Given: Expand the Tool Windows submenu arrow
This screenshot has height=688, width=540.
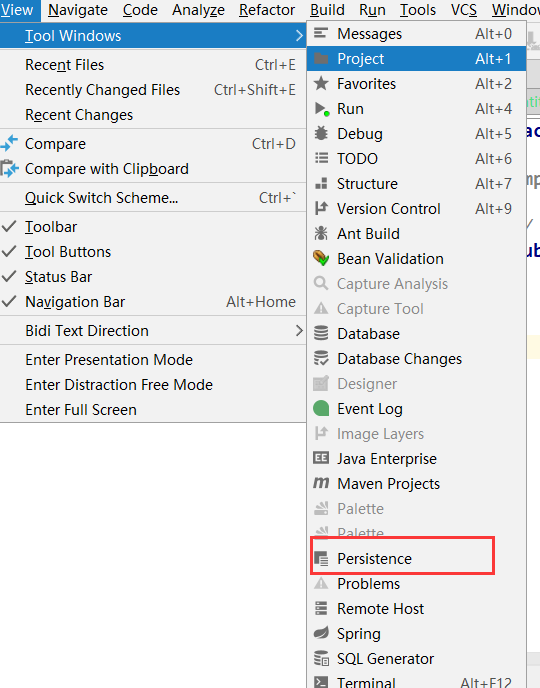Looking at the screenshot, I should (299, 36).
